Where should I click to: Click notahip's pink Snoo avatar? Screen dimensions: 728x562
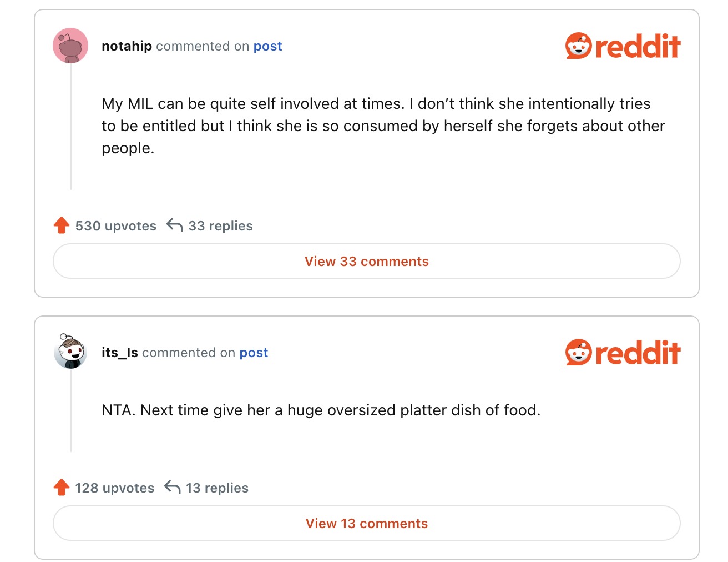70,46
